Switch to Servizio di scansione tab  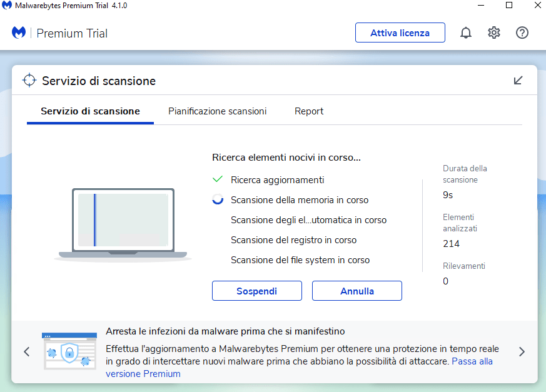(90, 111)
